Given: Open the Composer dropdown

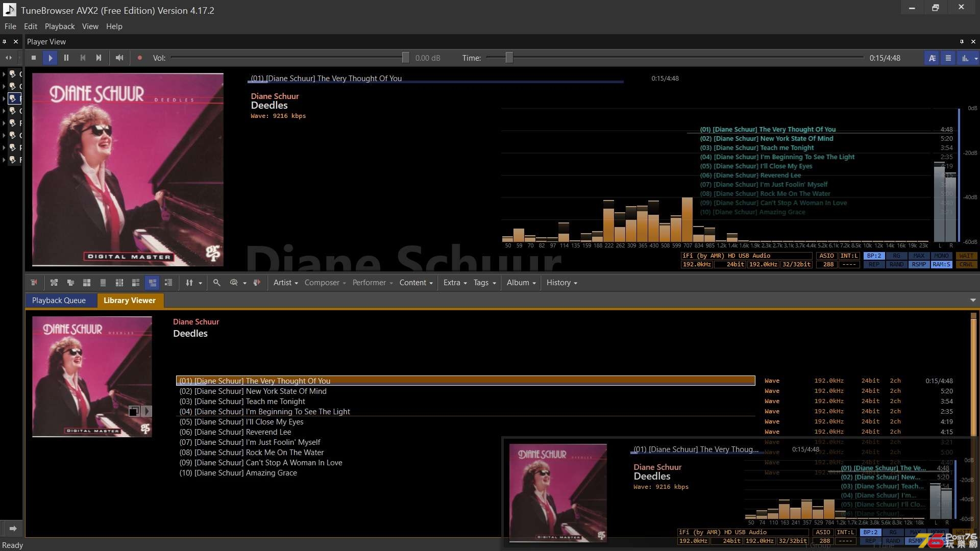Looking at the screenshot, I should click(x=325, y=283).
